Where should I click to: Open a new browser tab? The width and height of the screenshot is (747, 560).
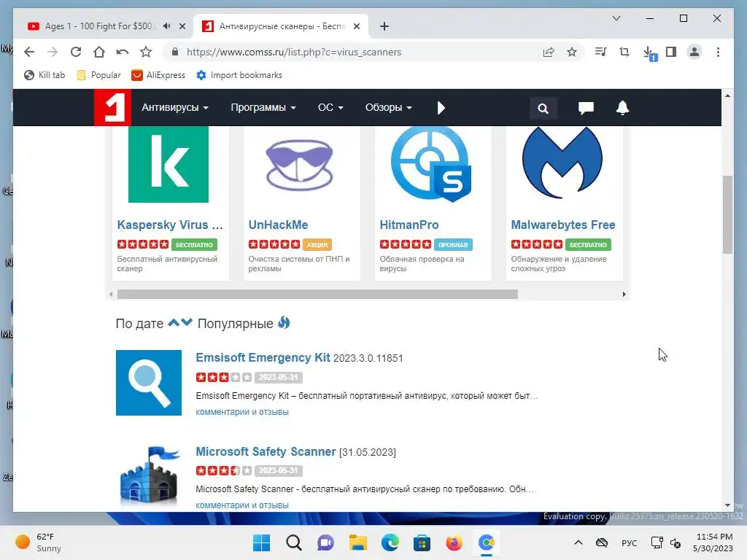pyautogui.click(x=384, y=26)
